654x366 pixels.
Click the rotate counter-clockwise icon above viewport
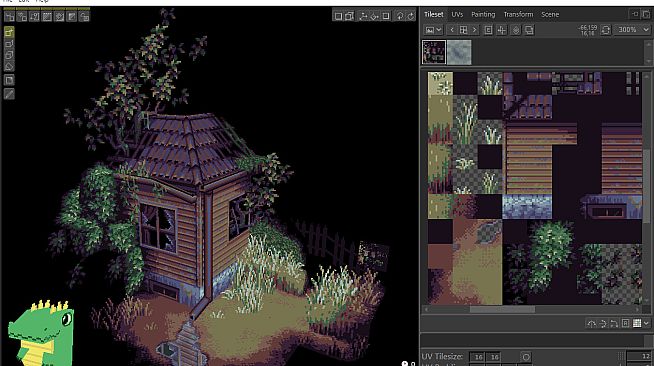tap(400, 16)
